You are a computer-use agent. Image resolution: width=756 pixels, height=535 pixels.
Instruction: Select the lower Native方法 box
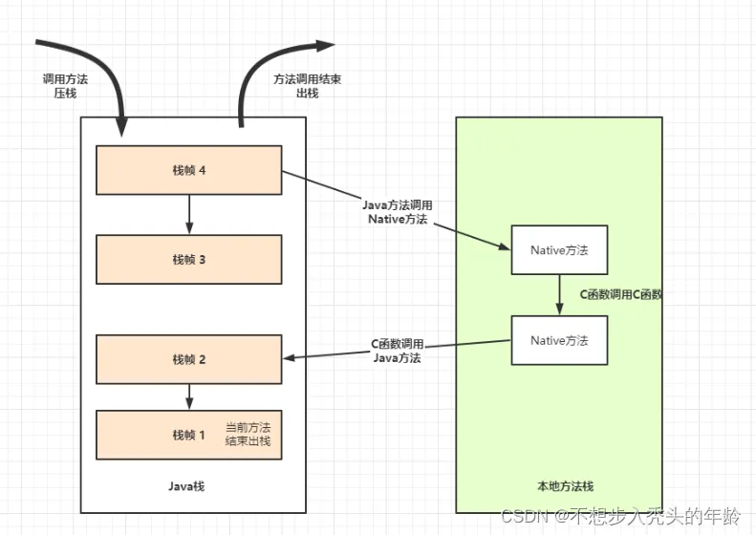559,340
